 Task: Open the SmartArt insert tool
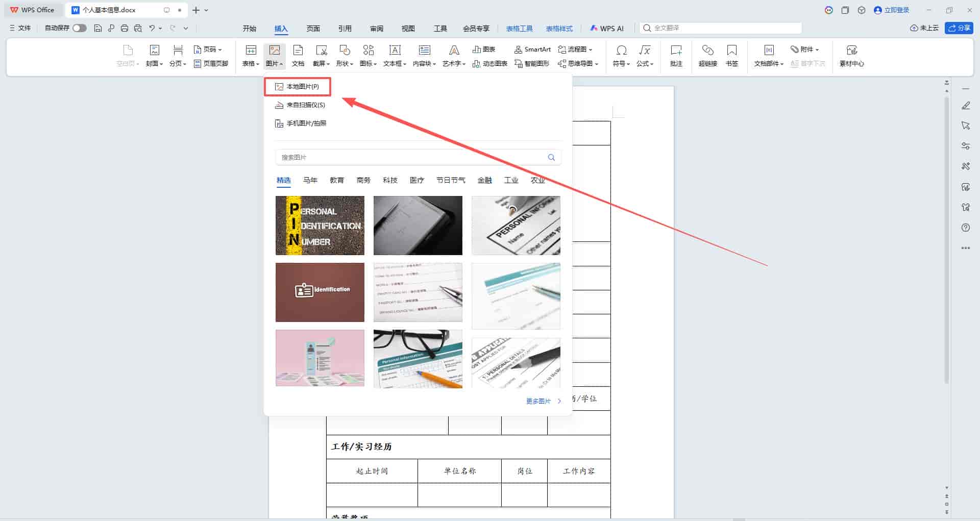point(532,49)
